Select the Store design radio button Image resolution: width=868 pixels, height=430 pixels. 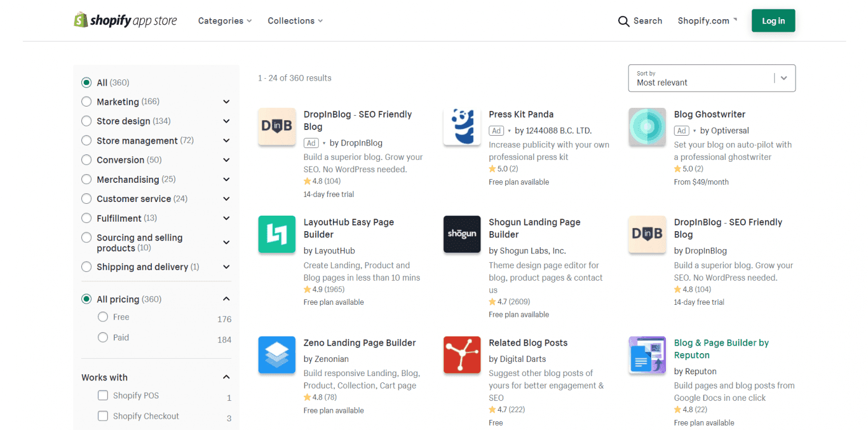point(86,121)
